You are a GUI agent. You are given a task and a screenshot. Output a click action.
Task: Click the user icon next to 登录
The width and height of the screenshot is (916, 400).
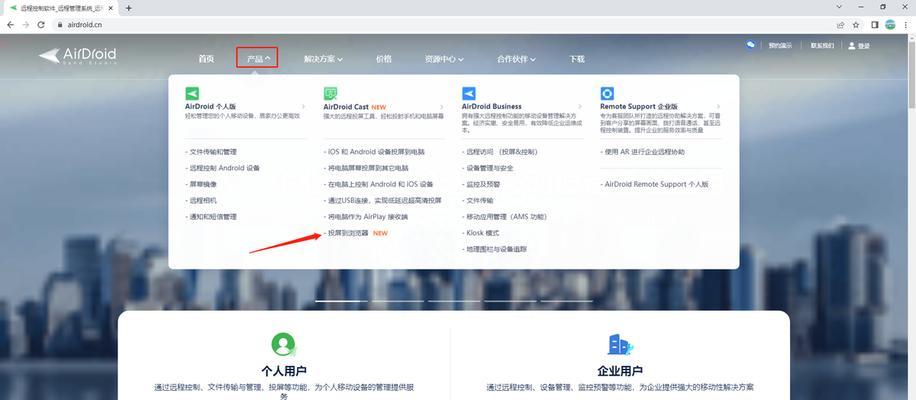point(852,46)
